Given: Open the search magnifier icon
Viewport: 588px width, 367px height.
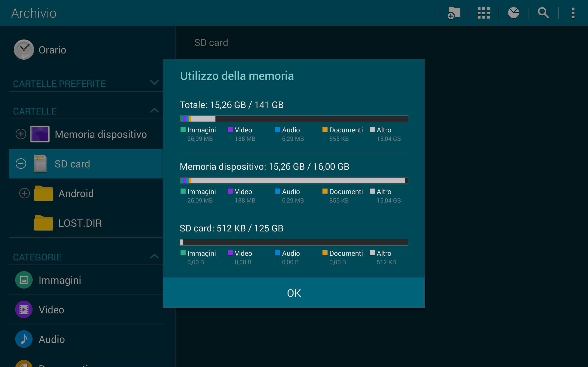Looking at the screenshot, I should (x=543, y=13).
